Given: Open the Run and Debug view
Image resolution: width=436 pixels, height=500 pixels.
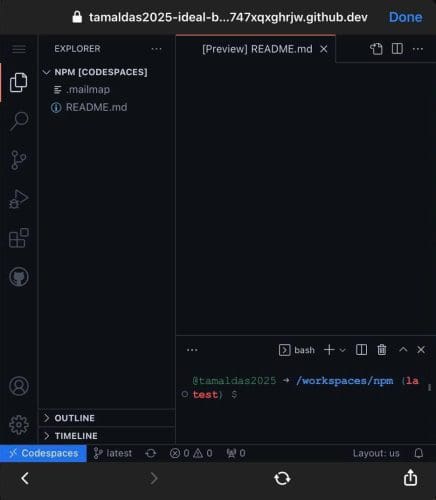Looking at the screenshot, I should (x=19, y=199).
